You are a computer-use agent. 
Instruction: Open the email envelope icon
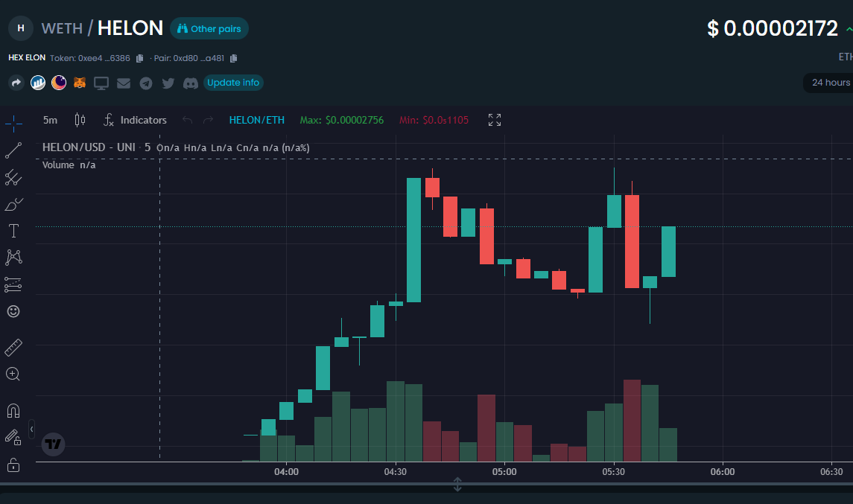(124, 83)
